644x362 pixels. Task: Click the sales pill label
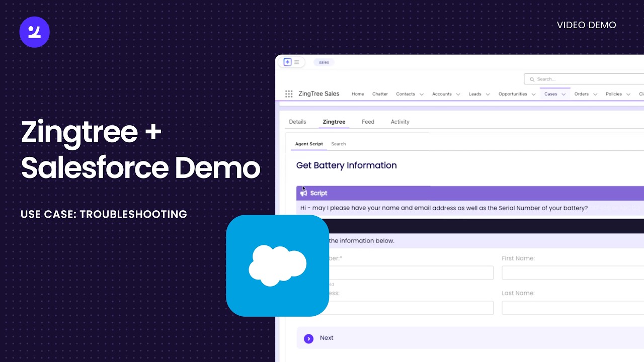point(324,62)
